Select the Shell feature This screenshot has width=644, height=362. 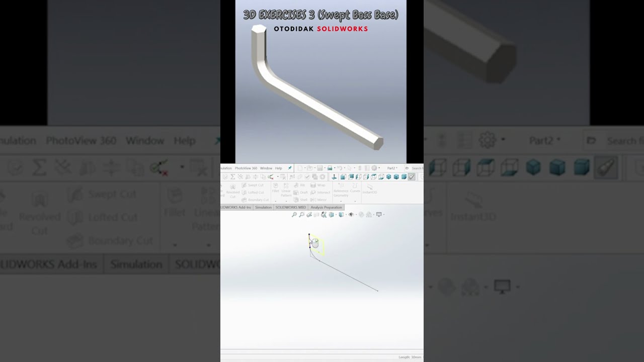point(300,200)
